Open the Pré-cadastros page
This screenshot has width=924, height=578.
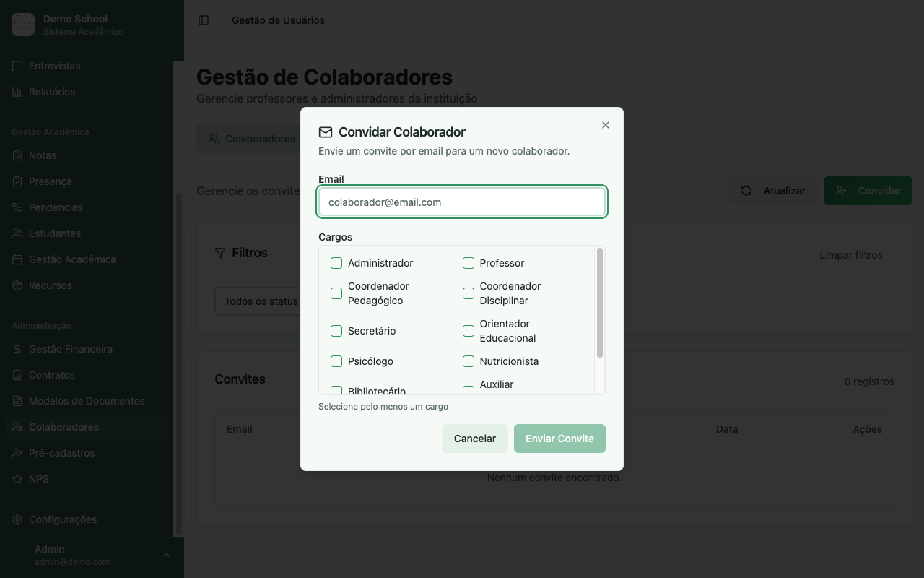[x=87, y=453]
